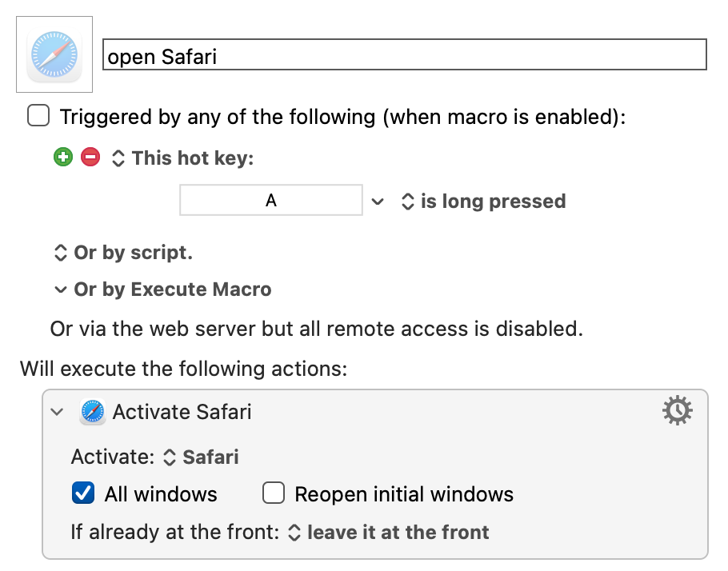Click the macro name field 'open Safari'

coord(404,54)
